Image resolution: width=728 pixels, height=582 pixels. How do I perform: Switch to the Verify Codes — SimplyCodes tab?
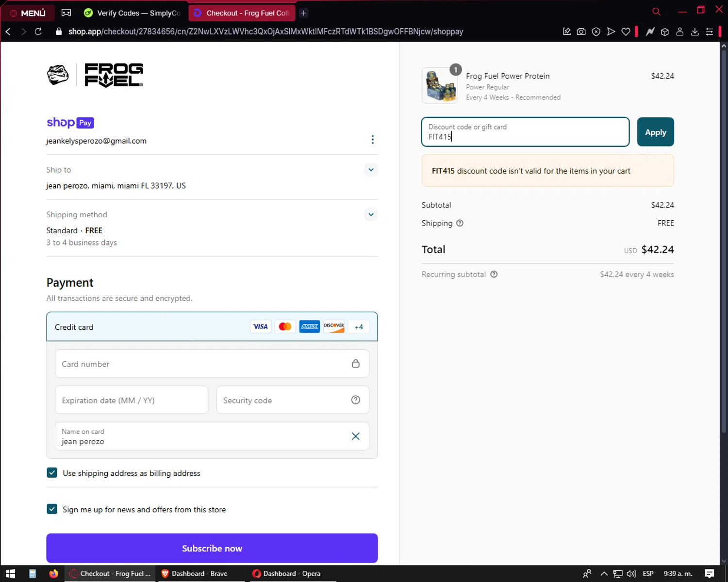pos(132,13)
